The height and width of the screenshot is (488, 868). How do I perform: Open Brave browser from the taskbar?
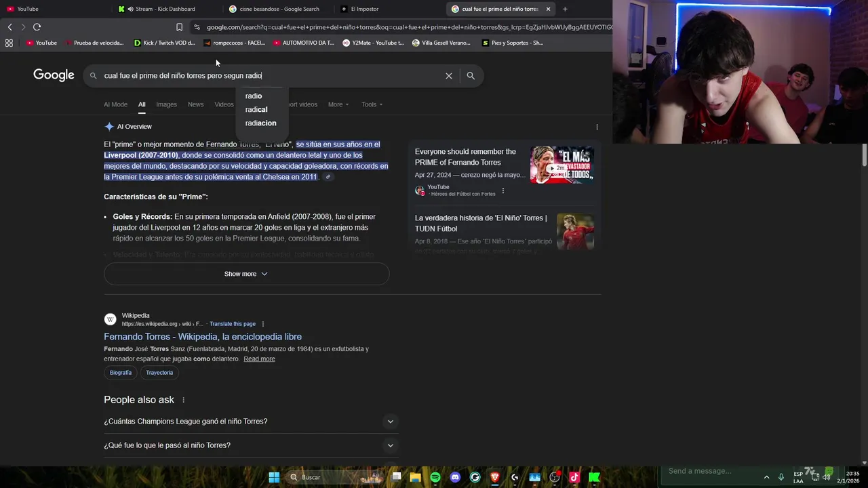(x=495, y=477)
